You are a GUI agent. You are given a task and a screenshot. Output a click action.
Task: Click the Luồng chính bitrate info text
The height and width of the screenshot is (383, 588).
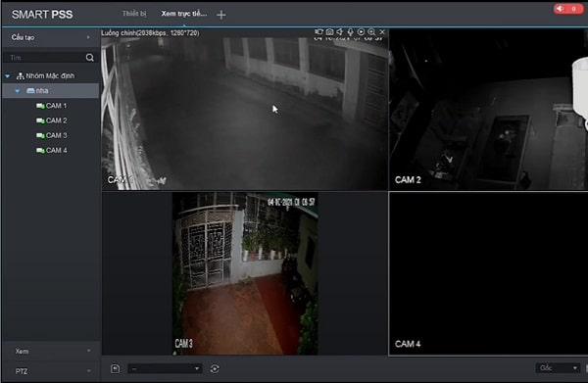pos(150,33)
